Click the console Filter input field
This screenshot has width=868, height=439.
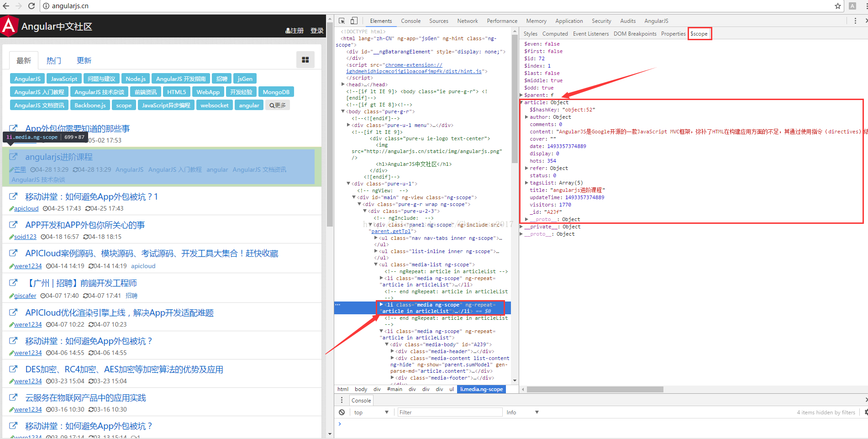click(x=450, y=412)
